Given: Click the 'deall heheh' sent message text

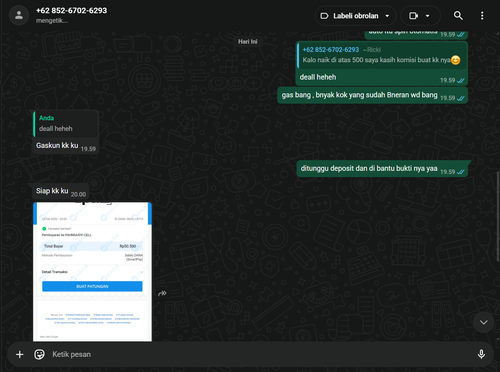Looking at the screenshot, I should coord(318,77).
